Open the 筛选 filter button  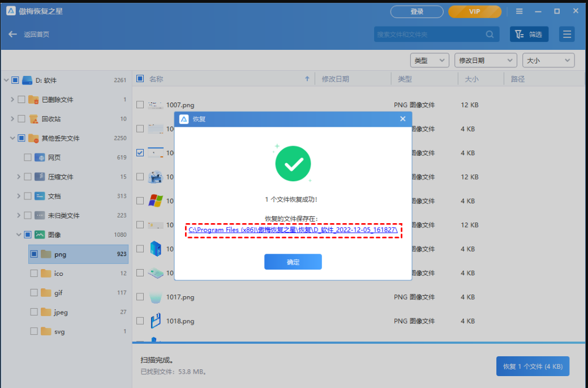pos(529,34)
